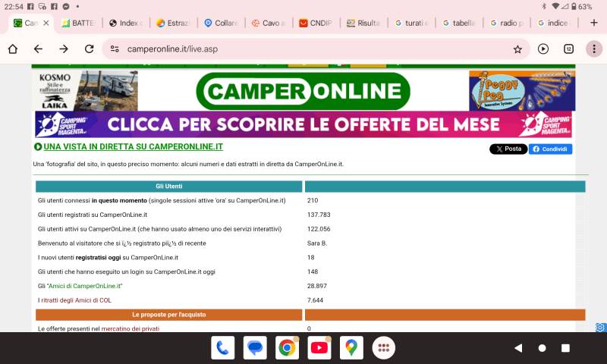Viewport: 607px width, 364px height.
Task: Open the app drawer grid icon
Action: point(383,348)
